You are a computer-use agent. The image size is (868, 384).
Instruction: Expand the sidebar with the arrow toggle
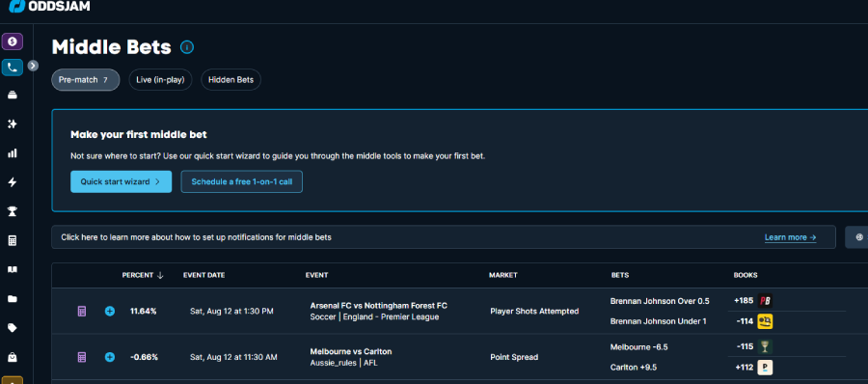tap(33, 66)
